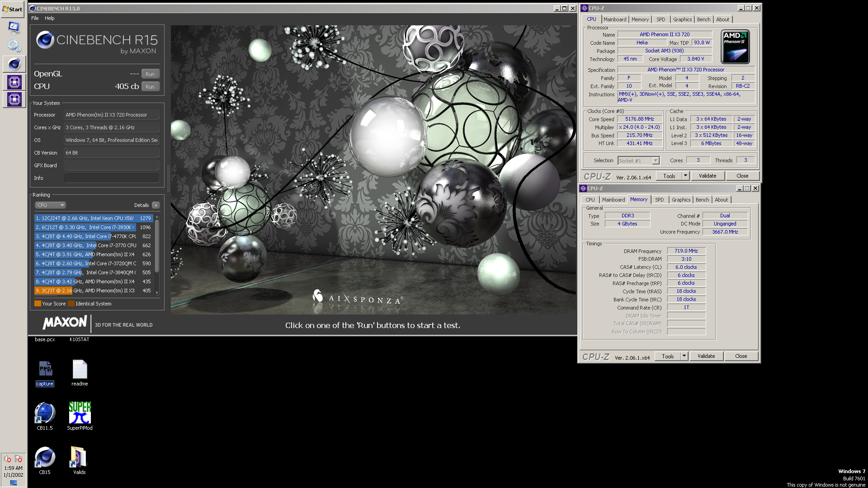Launch the SuperPiMod shortcut
Viewport: 868px width, 488px height.
(x=80, y=416)
